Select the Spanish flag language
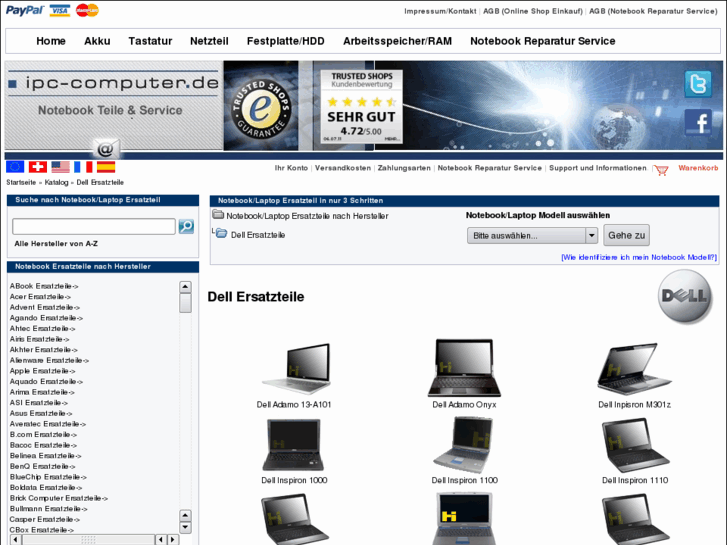 coord(106,167)
